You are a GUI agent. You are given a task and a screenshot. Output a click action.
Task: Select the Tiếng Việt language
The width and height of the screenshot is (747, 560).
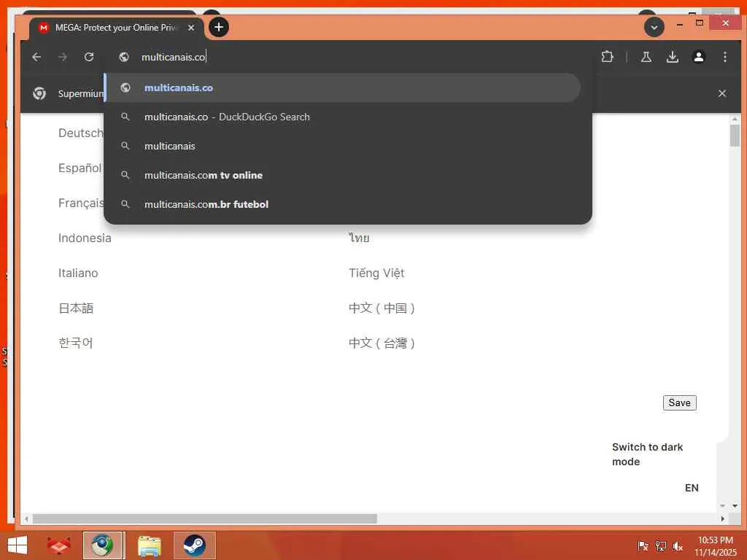point(376,273)
